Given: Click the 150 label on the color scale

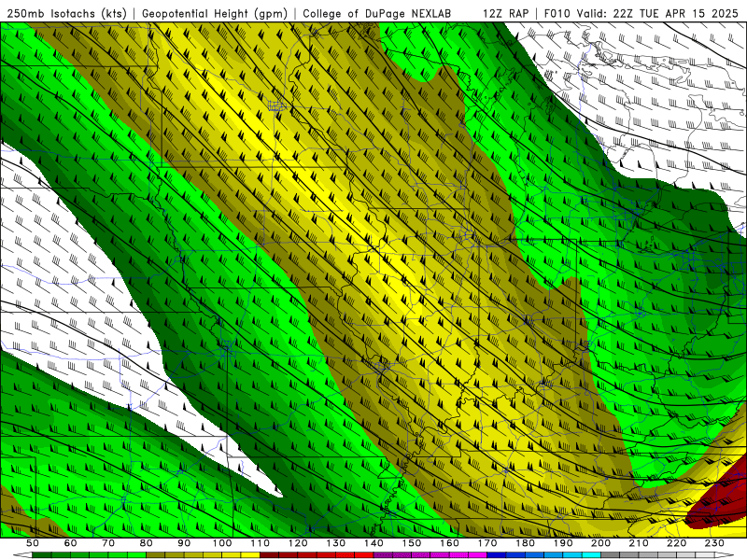Looking at the screenshot, I should [x=411, y=543].
